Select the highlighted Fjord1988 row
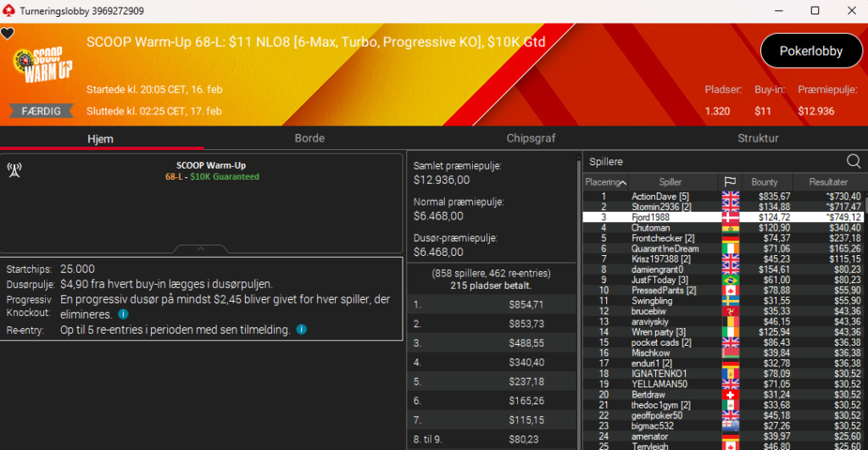Image resolution: width=868 pixels, height=450 pixels. (x=651, y=218)
